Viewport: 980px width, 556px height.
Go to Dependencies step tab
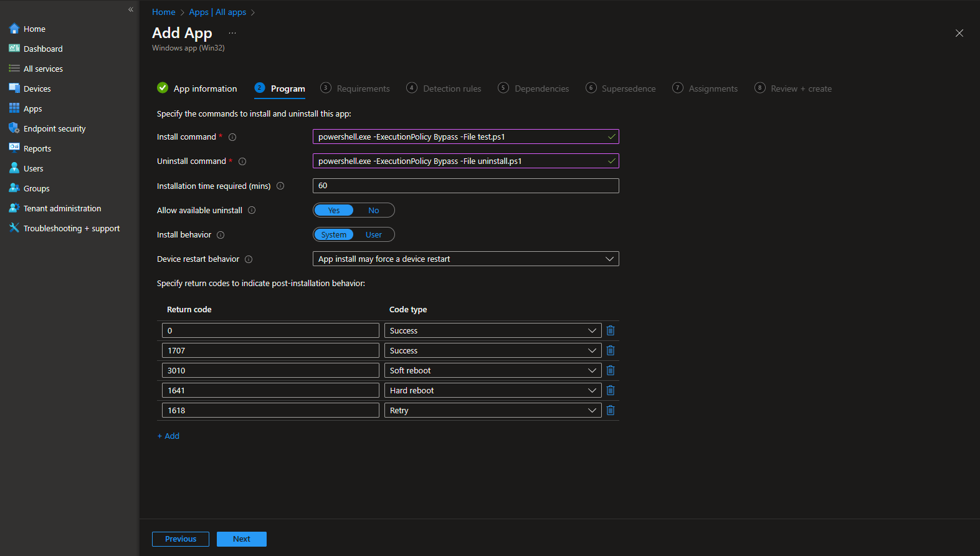(533, 89)
